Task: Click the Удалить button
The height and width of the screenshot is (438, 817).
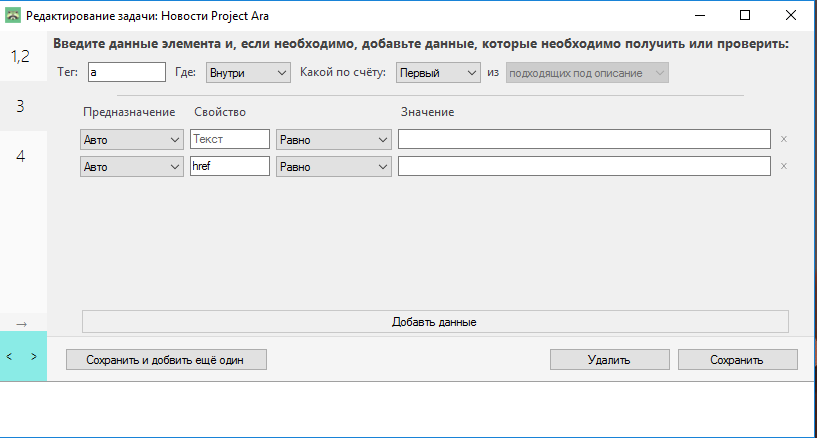Action: click(609, 360)
